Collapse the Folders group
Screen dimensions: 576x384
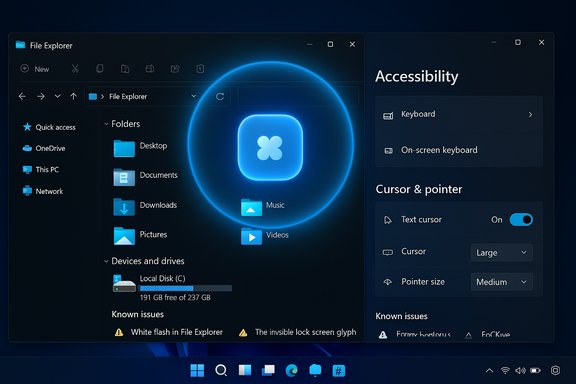[106, 124]
